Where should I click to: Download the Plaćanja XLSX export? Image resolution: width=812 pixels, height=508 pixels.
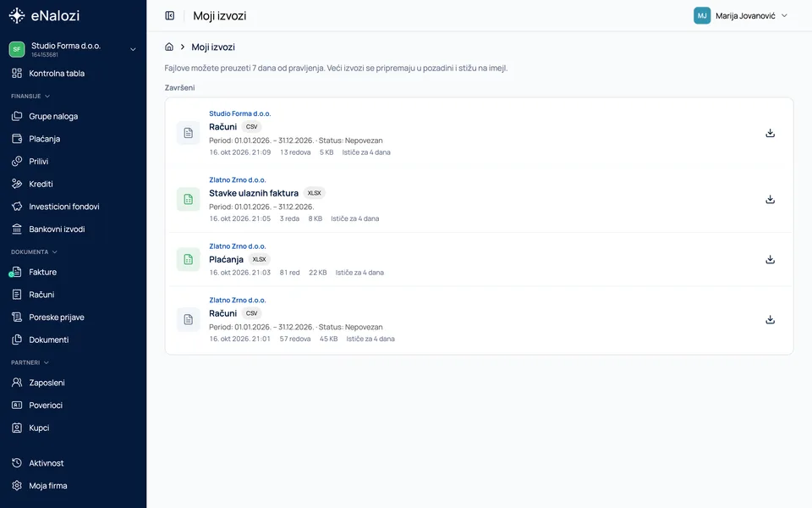tap(770, 260)
